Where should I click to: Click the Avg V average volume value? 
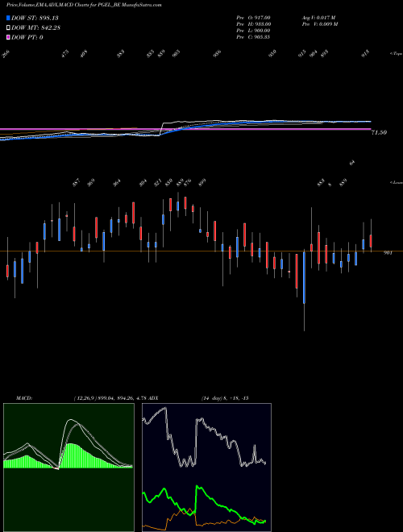click(318, 17)
